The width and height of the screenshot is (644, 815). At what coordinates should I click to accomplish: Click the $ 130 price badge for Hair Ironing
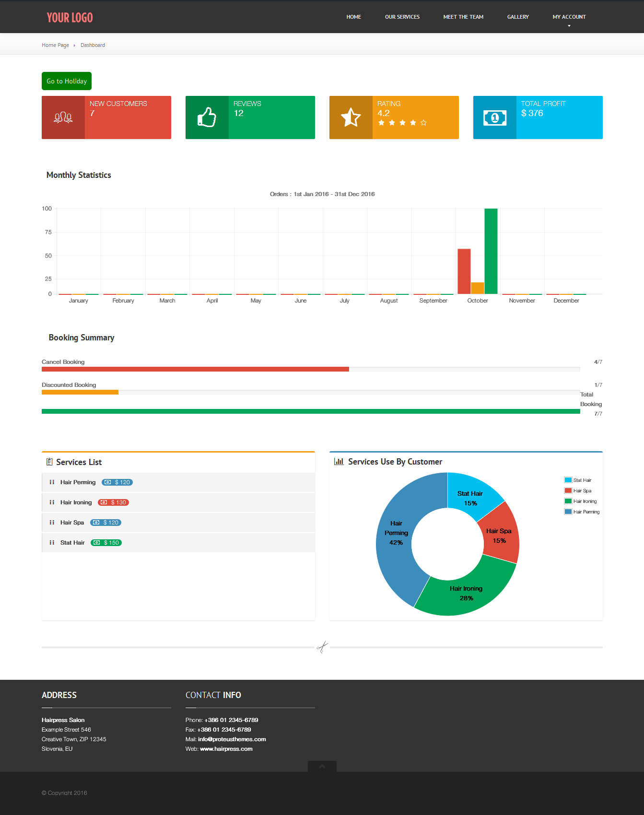pos(114,502)
